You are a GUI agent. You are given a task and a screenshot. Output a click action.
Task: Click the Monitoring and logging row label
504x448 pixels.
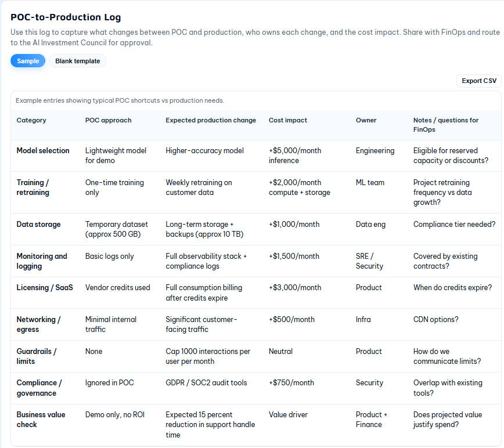42,261
